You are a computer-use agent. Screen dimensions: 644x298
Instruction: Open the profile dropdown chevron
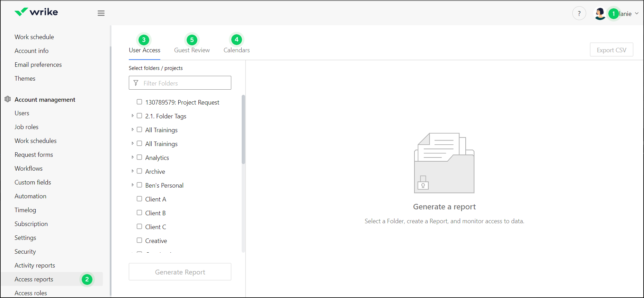[x=637, y=13]
